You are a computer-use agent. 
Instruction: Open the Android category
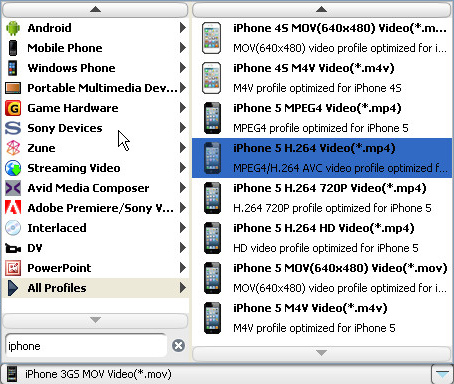(95, 28)
